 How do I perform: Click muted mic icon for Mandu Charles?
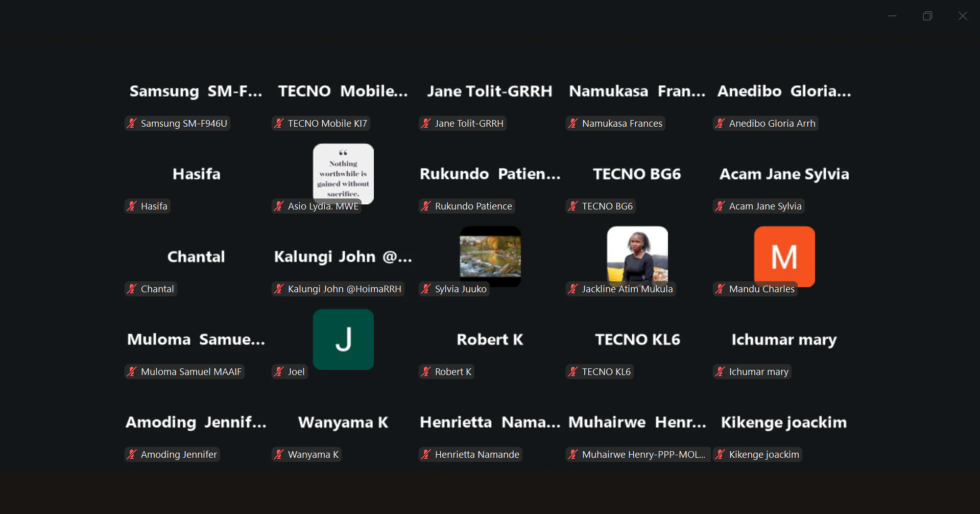pyautogui.click(x=720, y=289)
